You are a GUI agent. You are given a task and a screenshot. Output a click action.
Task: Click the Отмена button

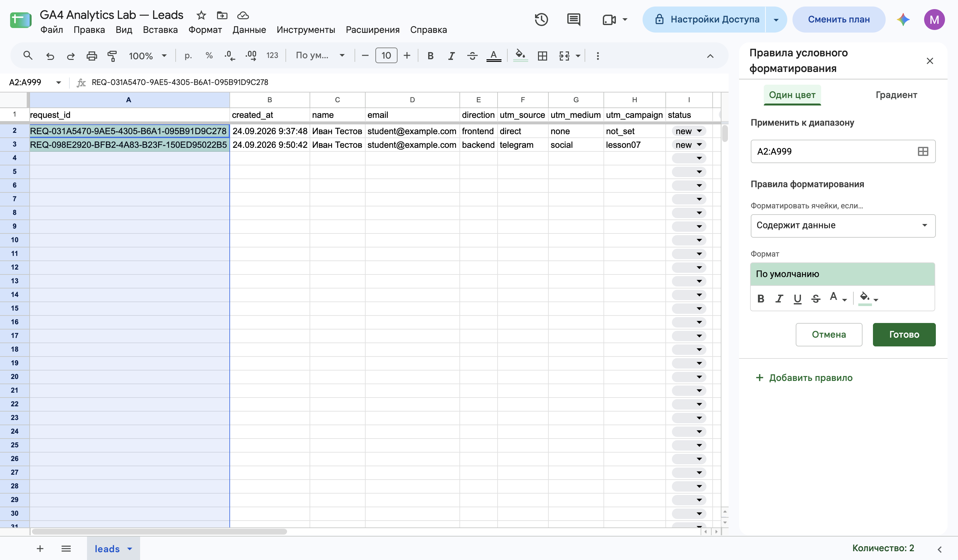pyautogui.click(x=829, y=335)
